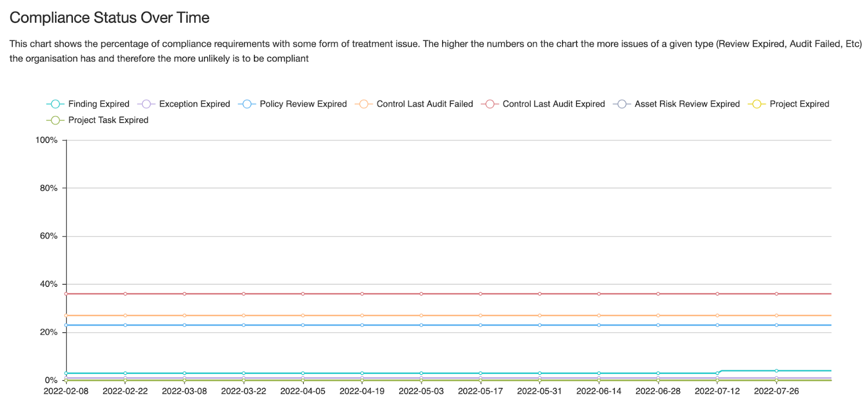Viewport: 868px width, 409px height.
Task: Hide the Policy Review Expired series label
Action: point(303,104)
